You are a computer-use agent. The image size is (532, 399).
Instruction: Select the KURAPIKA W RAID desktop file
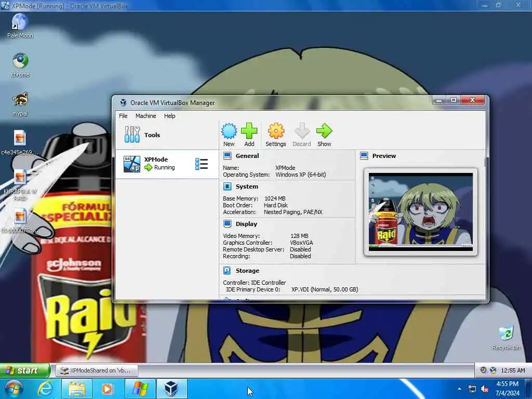20,185
